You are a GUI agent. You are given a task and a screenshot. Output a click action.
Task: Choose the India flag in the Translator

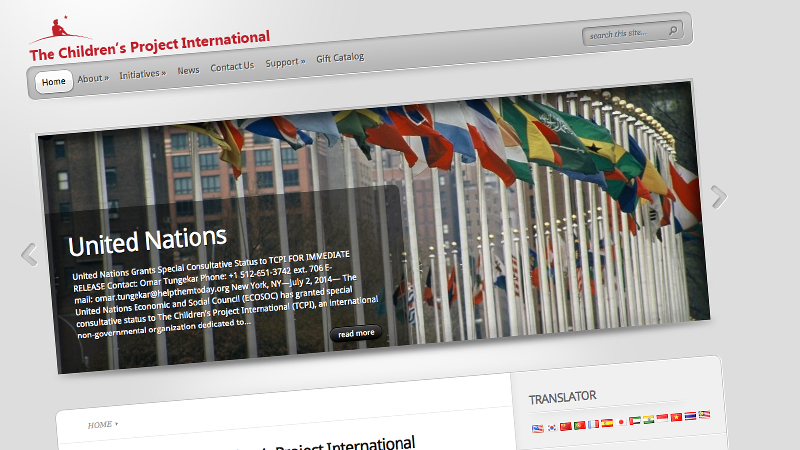click(x=648, y=419)
